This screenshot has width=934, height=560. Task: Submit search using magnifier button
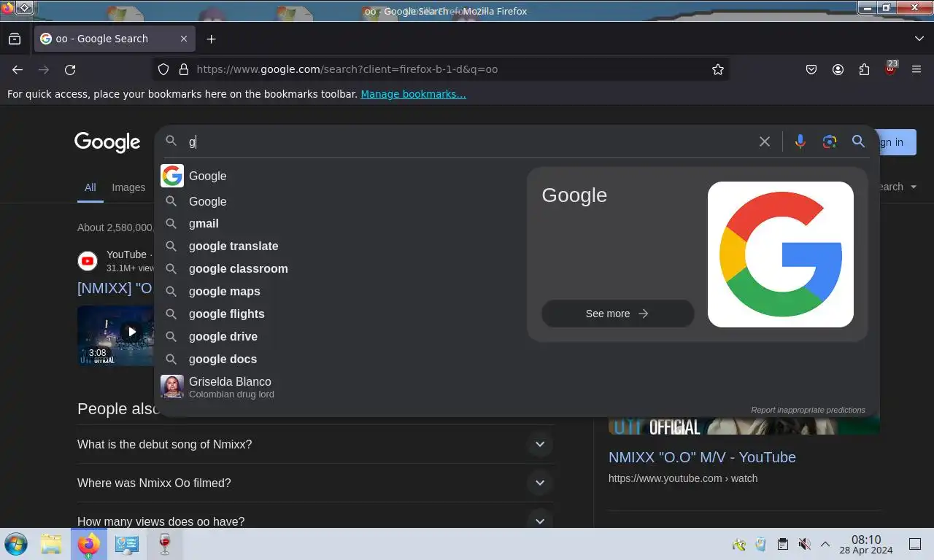point(858,141)
